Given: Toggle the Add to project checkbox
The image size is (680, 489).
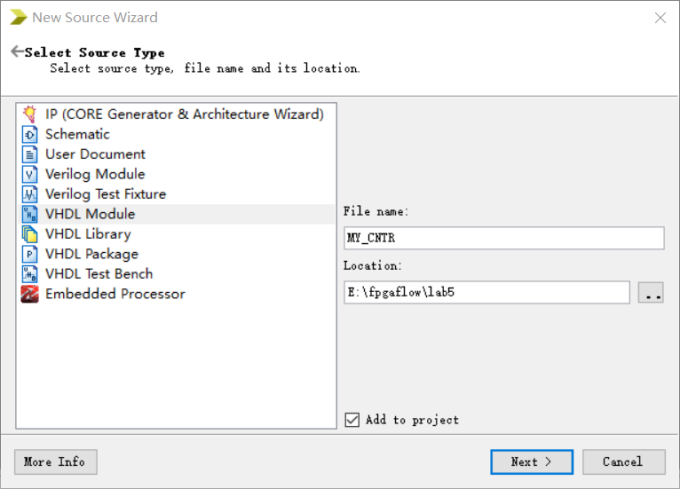Looking at the screenshot, I should coord(351,420).
